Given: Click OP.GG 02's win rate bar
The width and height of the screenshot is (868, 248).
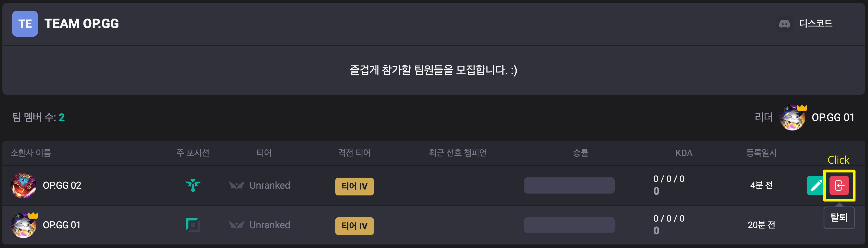Looking at the screenshot, I should point(569,185).
